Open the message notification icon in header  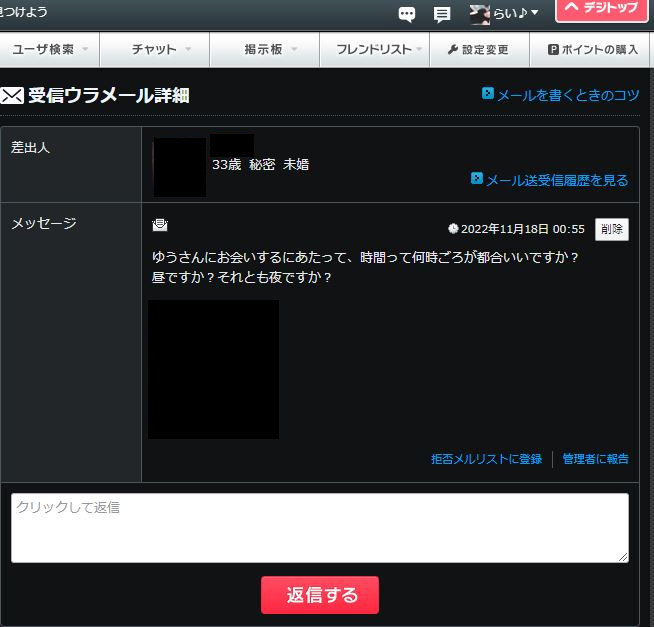[x=442, y=14]
